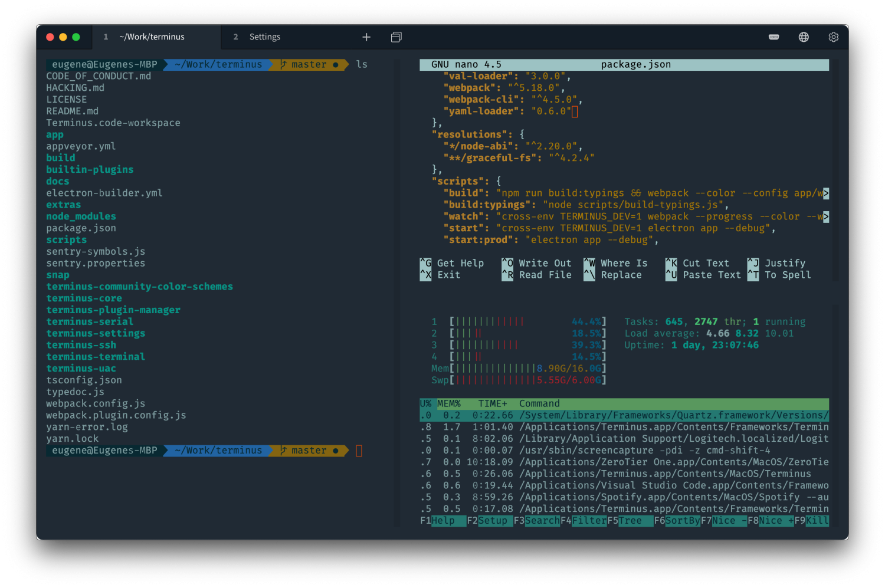This screenshot has width=885, height=588.
Task: Select the ZeroTier One process row
Action: pos(624,462)
